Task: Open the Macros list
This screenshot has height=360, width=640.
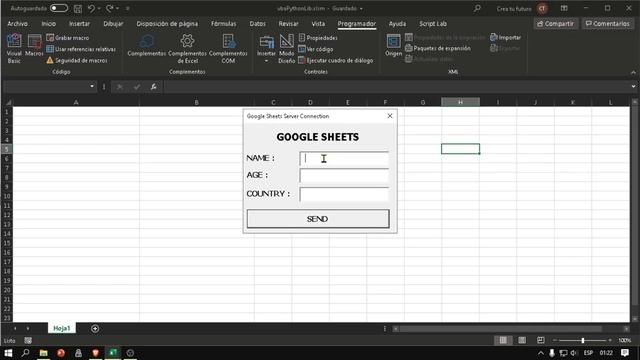Action: point(34,45)
